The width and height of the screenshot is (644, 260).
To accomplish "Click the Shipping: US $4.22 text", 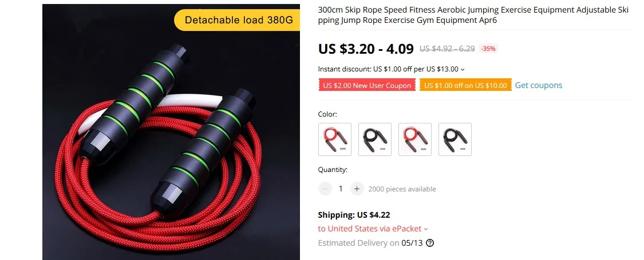I will coord(354,215).
